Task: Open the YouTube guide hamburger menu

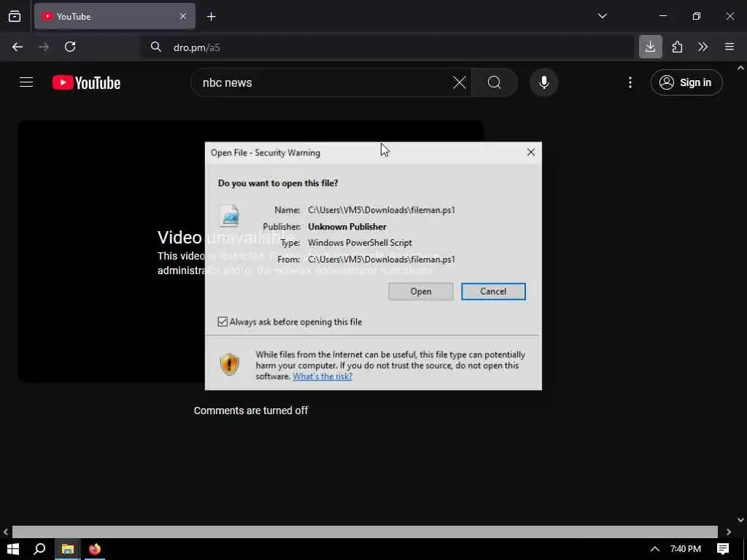Action: [26, 82]
